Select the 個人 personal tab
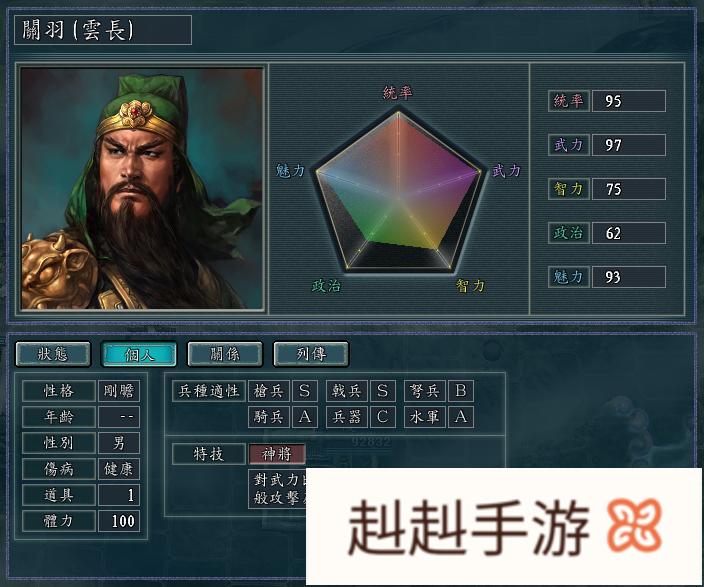 139,354
